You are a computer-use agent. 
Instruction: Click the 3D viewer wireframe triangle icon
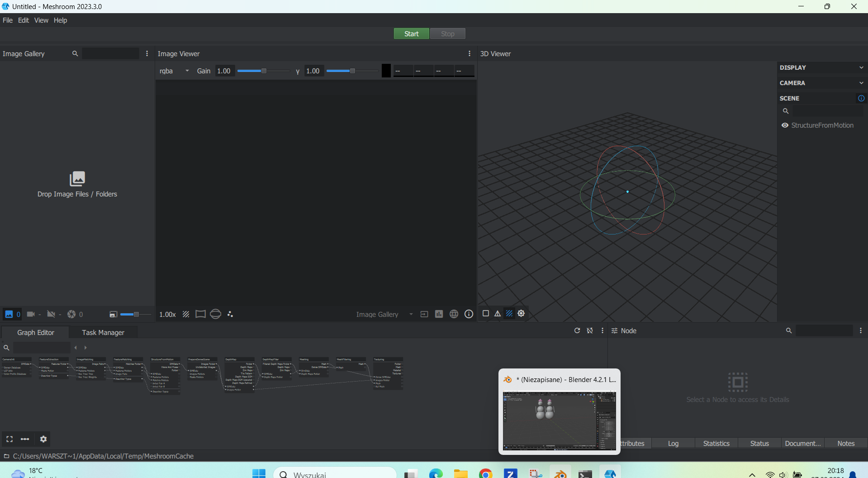(x=498, y=313)
